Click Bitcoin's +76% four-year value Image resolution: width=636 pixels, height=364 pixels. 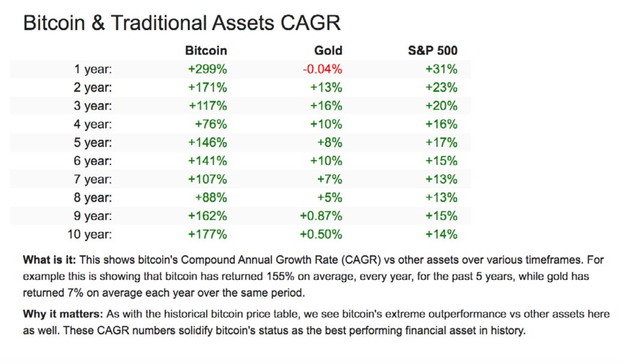[x=211, y=124]
